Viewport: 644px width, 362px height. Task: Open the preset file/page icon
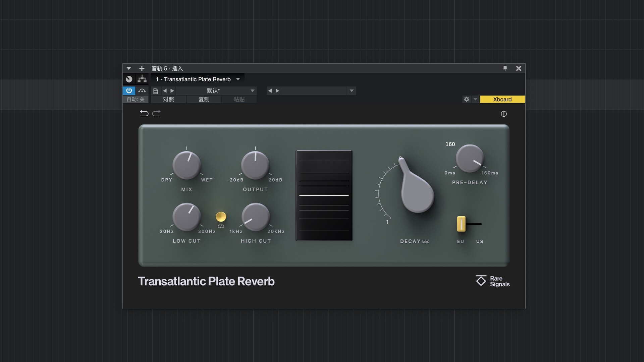point(156,91)
